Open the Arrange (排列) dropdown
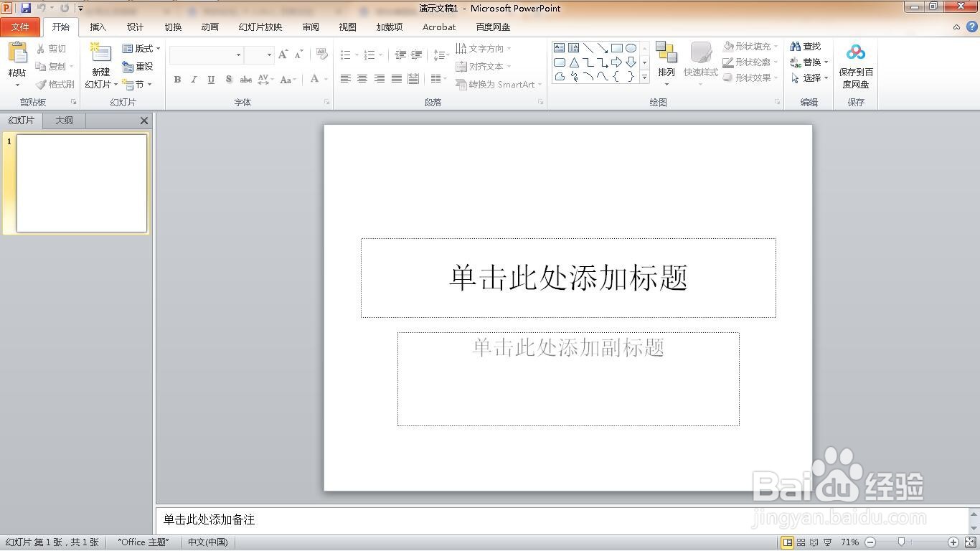This screenshot has width=980, height=551. 666,64
